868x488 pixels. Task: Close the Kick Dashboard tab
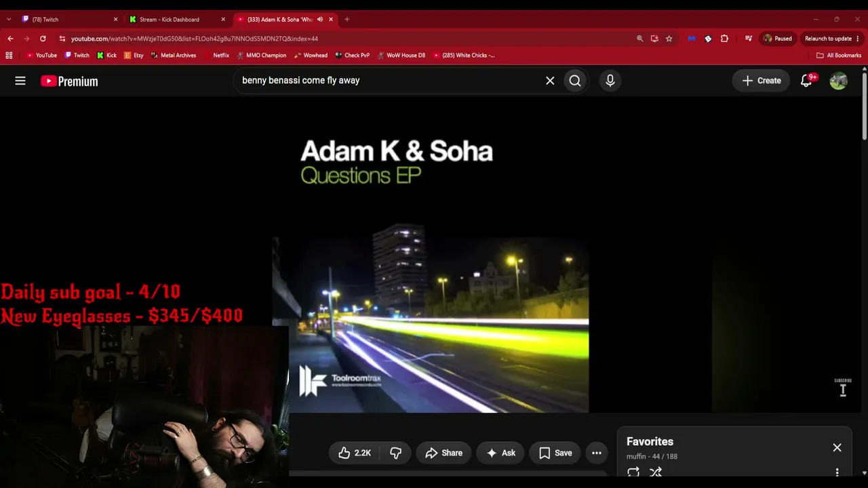coord(223,19)
